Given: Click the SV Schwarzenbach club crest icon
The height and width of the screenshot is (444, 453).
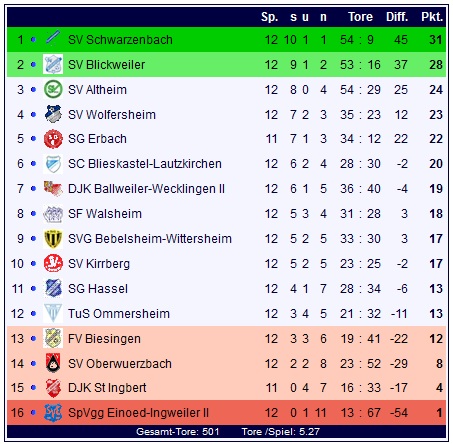Looking at the screenshot, I should pos(53,38).
